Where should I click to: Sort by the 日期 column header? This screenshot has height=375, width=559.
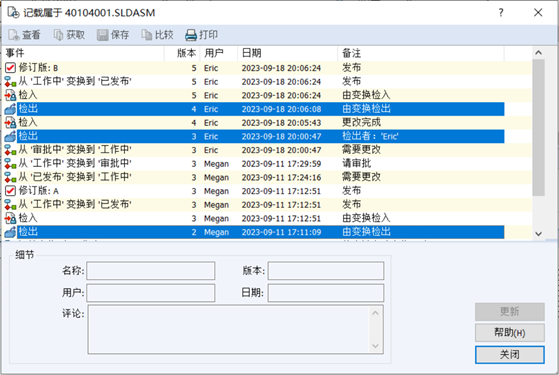click(288, 53)
